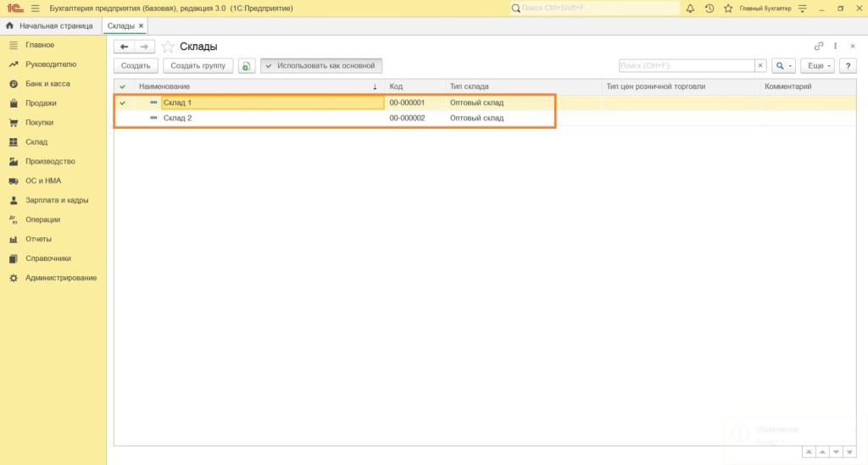Expand the Еще dropdown menu
Image resolution: width=868 pixels, height=465 pixels.
(x=818, y=66)
